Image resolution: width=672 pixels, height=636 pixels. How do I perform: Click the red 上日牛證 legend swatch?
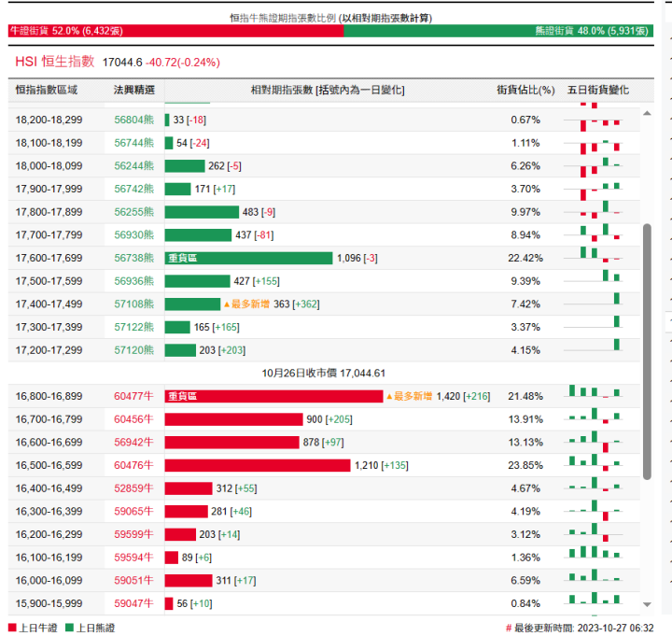[12, 629]
